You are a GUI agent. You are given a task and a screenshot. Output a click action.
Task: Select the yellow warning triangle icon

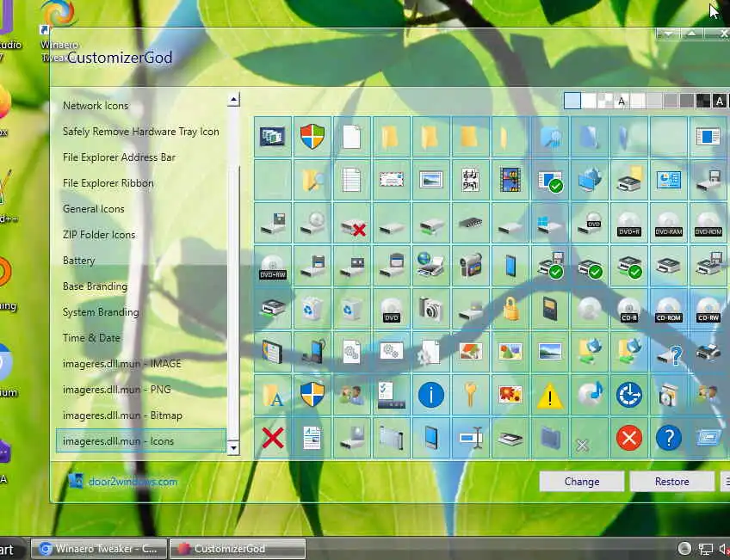(x=550, y=395)
